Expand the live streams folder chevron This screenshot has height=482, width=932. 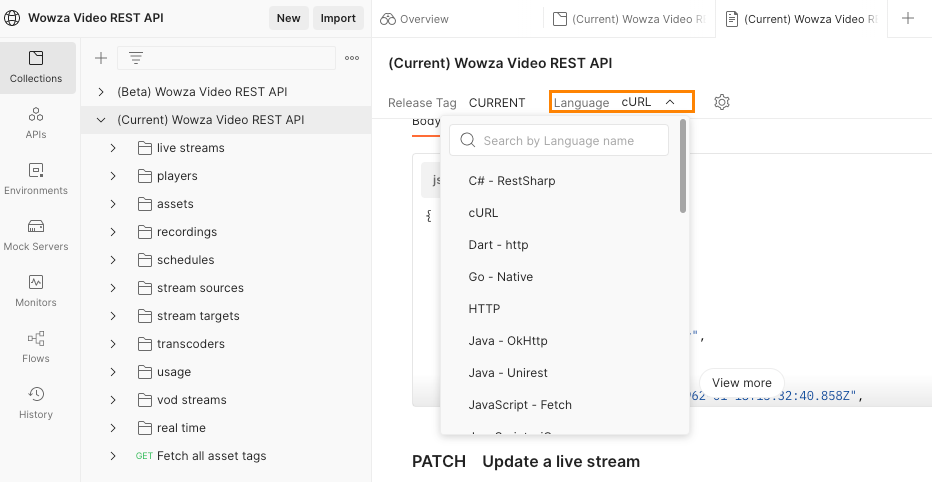[x=113, y=148]
